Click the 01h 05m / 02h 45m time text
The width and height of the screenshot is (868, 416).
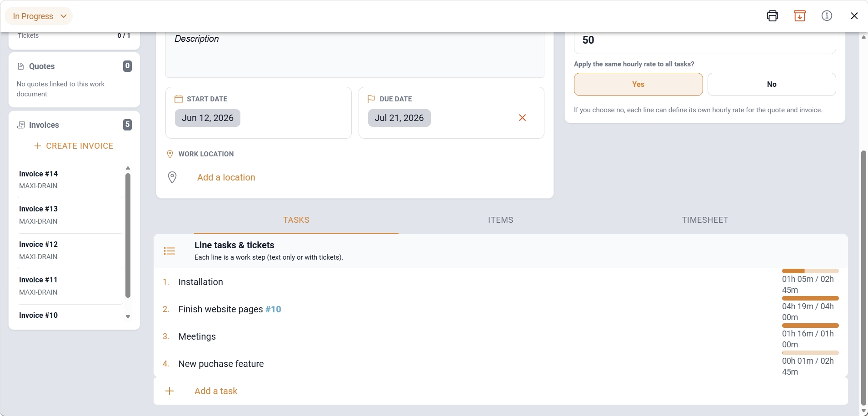[x=808, y=285]
